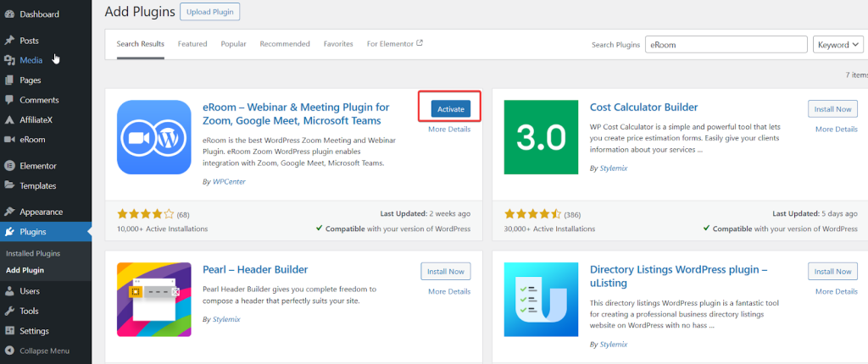
Task: Click the Pearl Header Builder thumbnail
Action: (154, 300)
